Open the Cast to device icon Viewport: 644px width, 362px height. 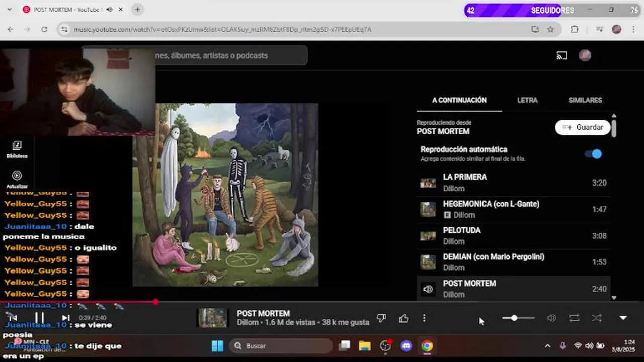(561, 55)
